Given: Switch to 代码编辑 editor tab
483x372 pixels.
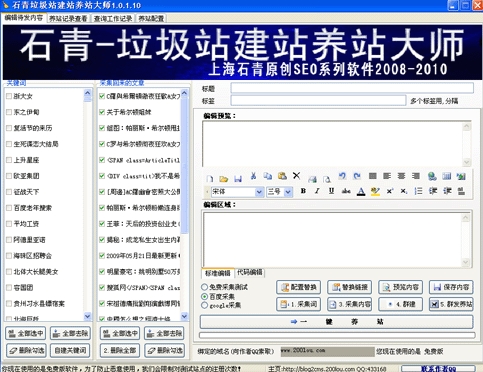Looking at the screenshot, I should 250,273.
